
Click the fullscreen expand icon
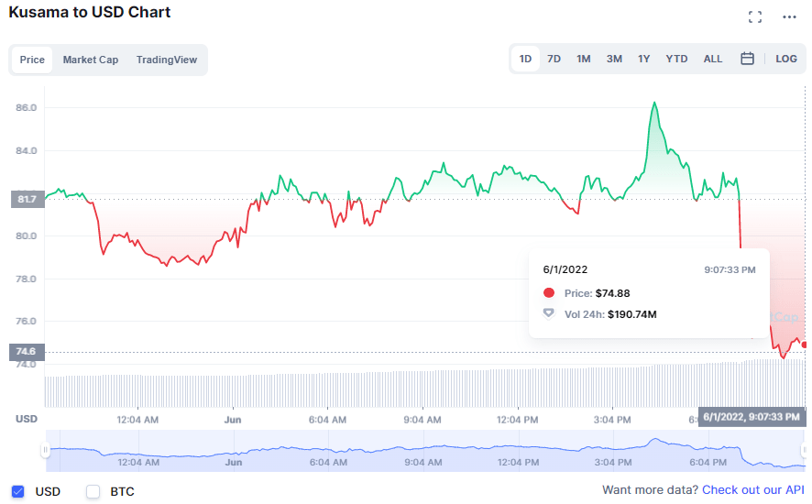click(x=755, y=16)
